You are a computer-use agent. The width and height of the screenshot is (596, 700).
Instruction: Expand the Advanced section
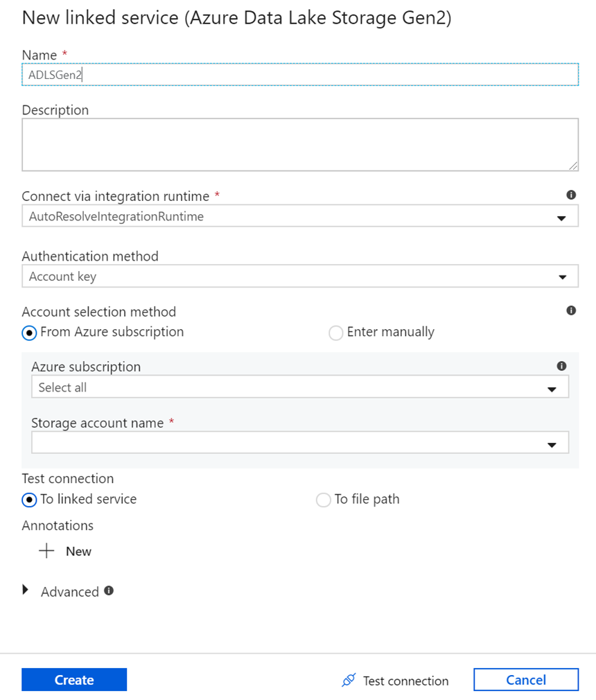point(26,590)
